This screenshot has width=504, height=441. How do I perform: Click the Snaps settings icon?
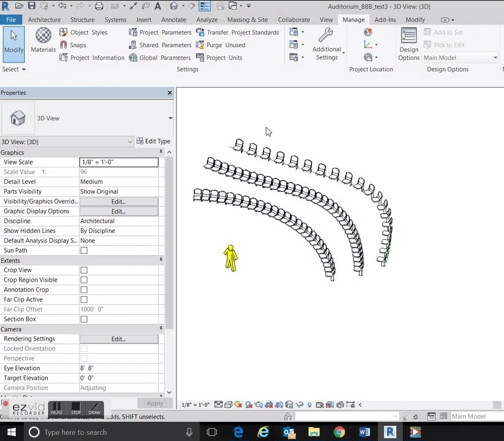tap(64, 45)
